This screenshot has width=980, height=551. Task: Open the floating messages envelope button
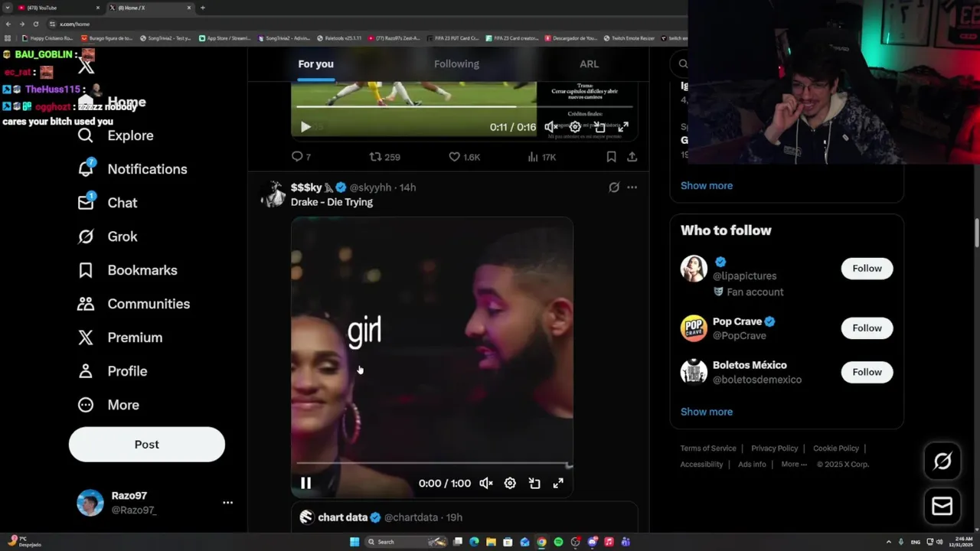[x=942, y=506]
